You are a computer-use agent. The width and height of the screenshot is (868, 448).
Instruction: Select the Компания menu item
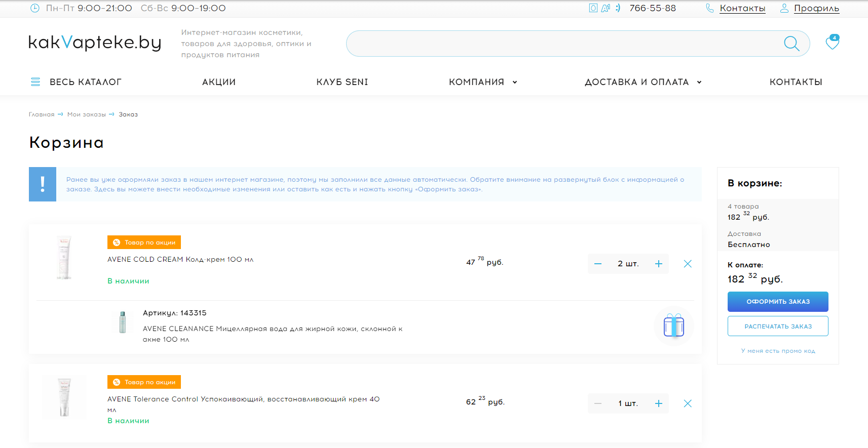476,82
